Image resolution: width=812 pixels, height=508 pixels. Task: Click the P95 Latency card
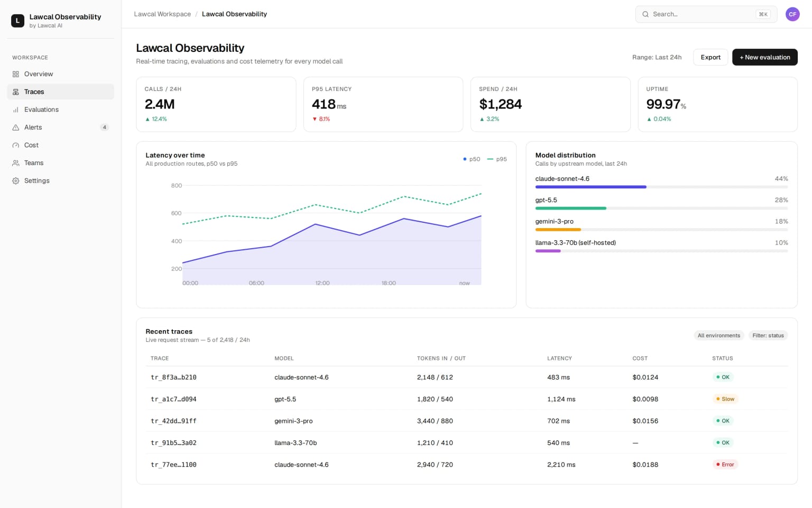coord(383,104)
